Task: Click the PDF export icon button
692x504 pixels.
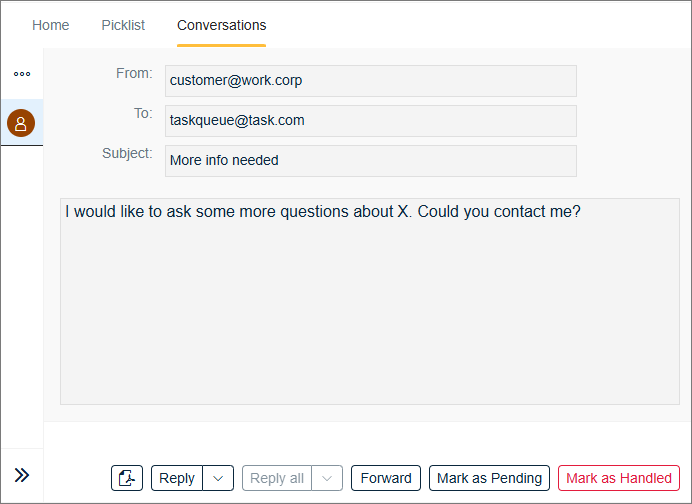Action: click(x=127, y=478)
